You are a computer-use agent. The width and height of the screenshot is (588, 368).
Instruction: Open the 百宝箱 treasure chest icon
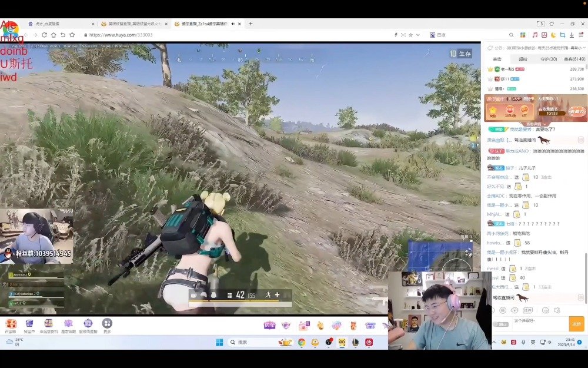coord(10,326)
